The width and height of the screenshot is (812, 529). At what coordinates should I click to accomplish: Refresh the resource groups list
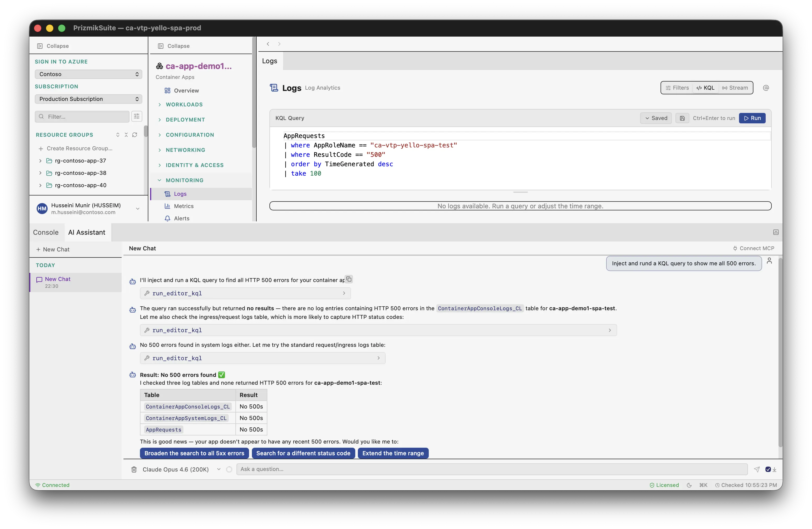(x=135, y=135)
